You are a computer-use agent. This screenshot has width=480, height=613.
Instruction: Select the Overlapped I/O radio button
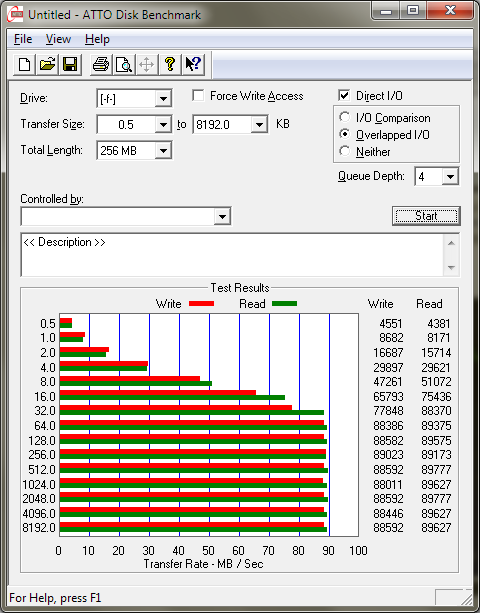point(344,134)
